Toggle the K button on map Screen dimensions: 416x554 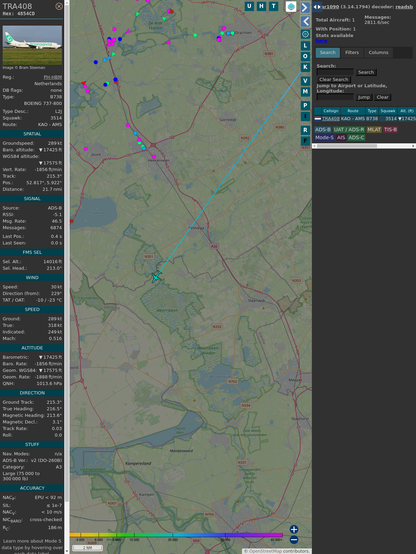[x=305, y=67]
